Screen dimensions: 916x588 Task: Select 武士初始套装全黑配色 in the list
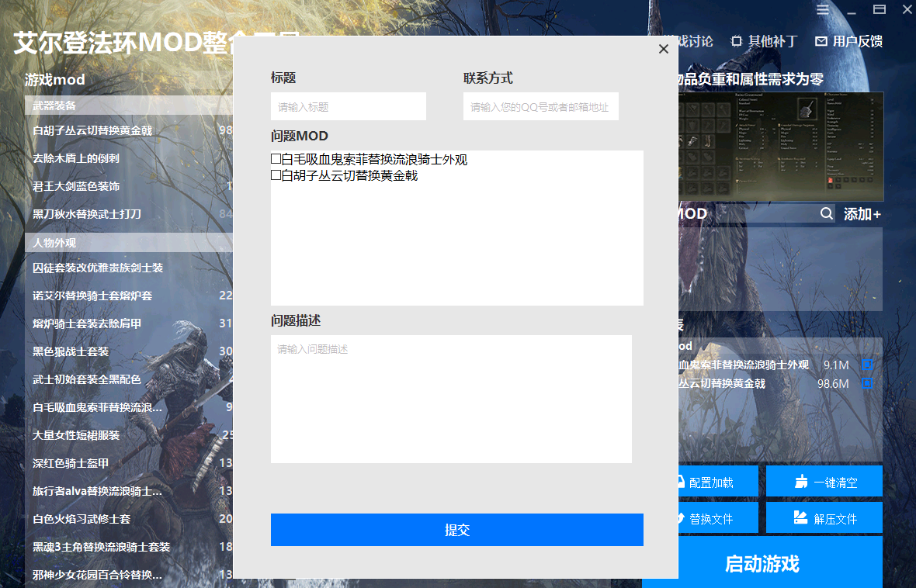(86, 379)
